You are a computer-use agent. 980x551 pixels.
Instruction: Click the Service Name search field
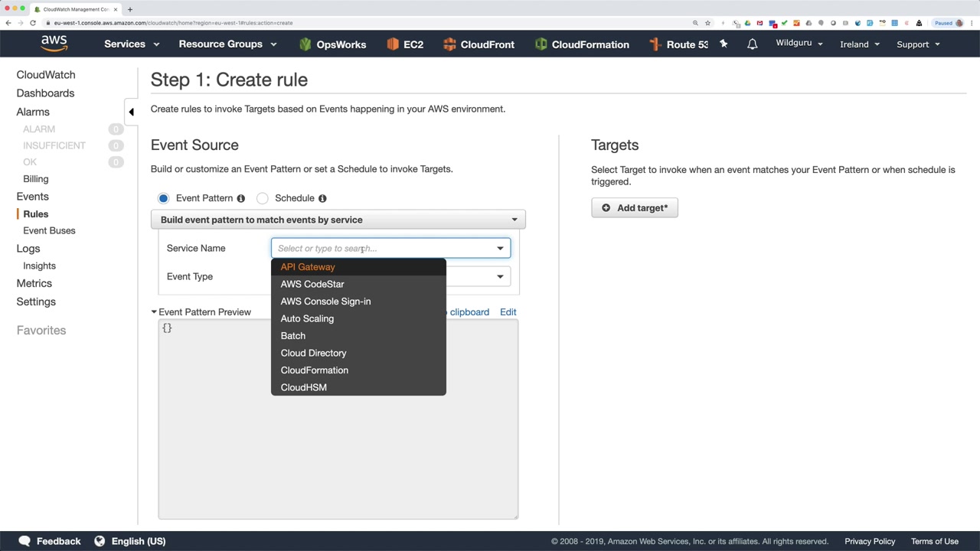point(383,248)
